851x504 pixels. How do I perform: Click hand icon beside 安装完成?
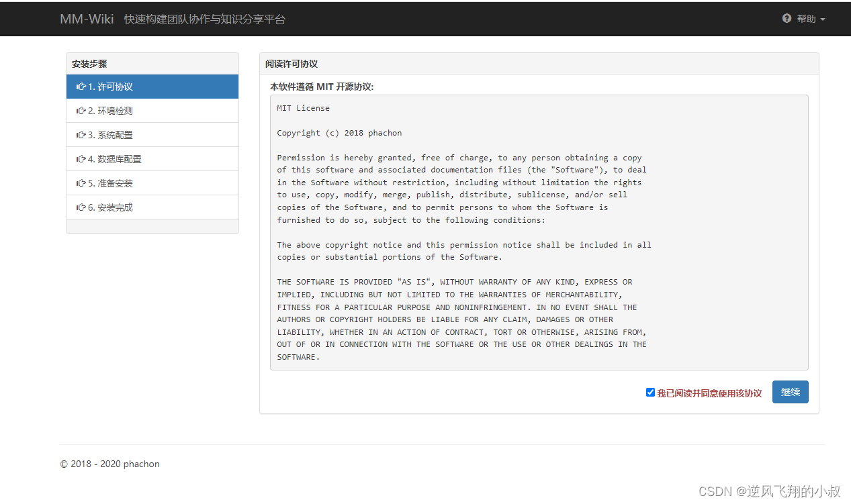click(81, 207)
